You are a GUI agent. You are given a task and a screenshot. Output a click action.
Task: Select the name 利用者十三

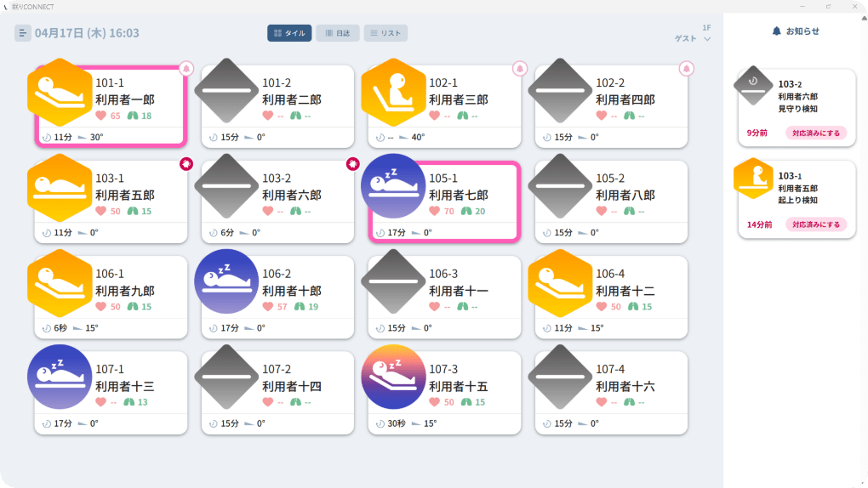(125, 386)
